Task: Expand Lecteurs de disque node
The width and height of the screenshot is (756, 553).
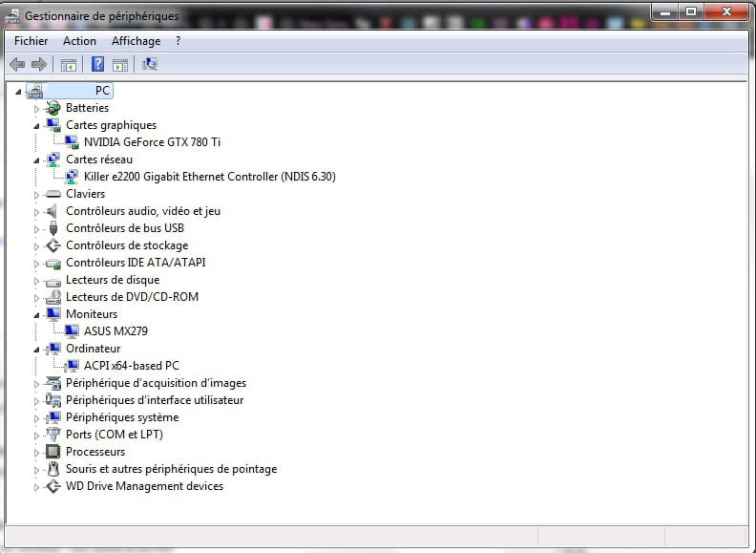Action: [36, 281]
